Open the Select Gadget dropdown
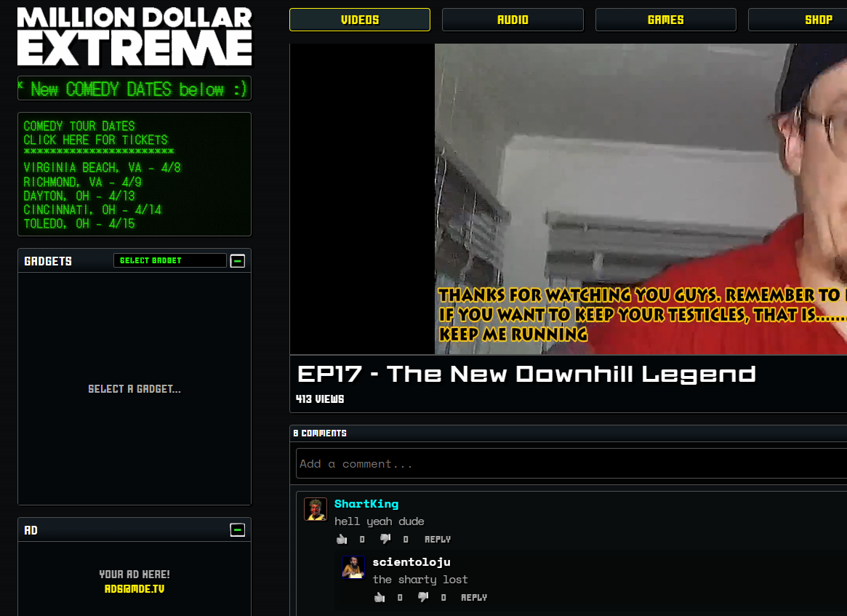This screenshot has width=847, height=616. [169, 260]
